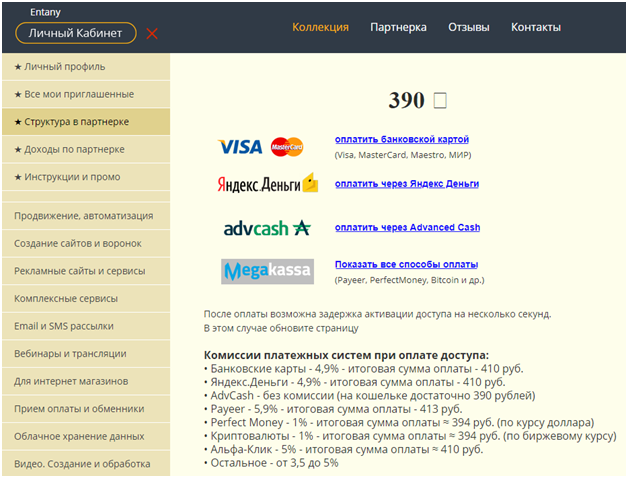Click the (Visa, MasterCard, Maestro, МИР) note
Screen dimensions: 628x478
403,155
